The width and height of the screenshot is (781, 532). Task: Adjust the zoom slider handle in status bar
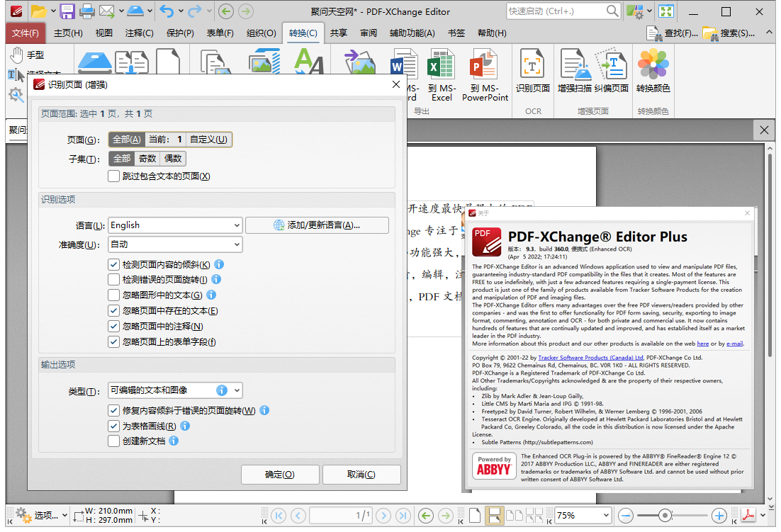[665, 516]
